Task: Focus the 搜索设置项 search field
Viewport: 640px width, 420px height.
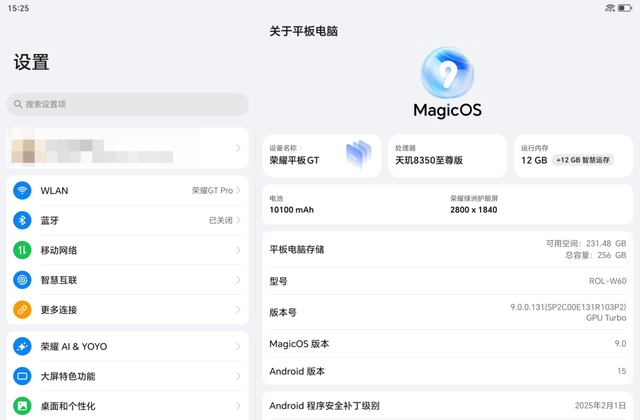Action: coord(127,104)
